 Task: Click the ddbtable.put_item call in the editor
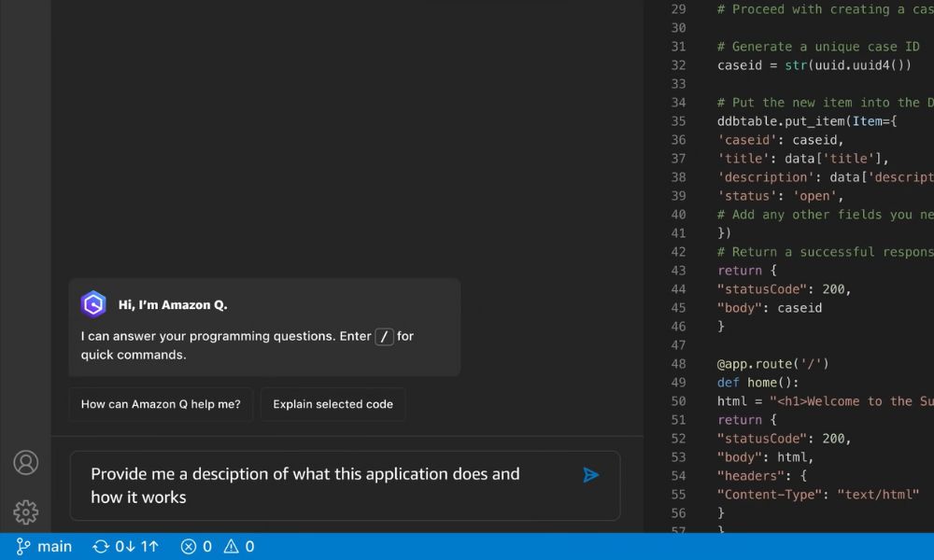[785, 120]
